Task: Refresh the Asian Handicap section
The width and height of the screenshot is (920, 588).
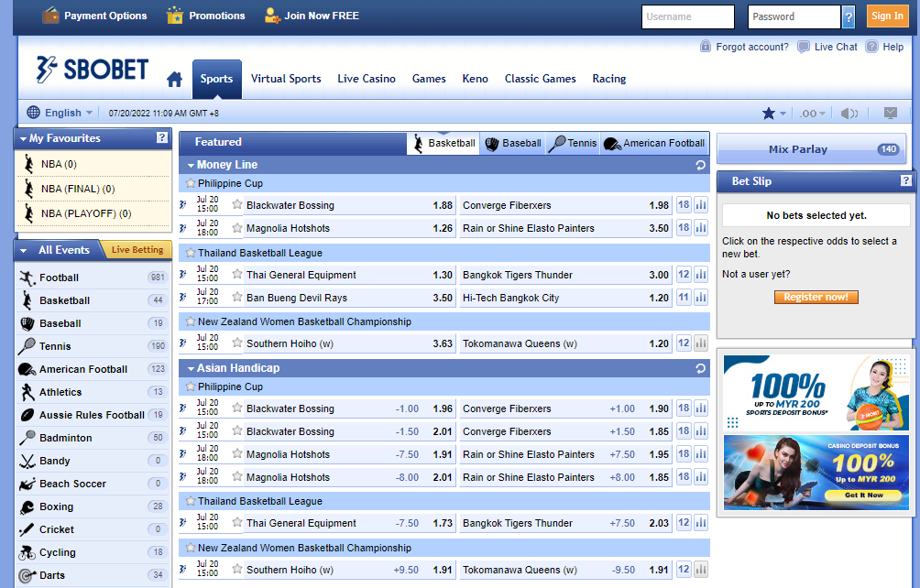Action: [700, 368]
